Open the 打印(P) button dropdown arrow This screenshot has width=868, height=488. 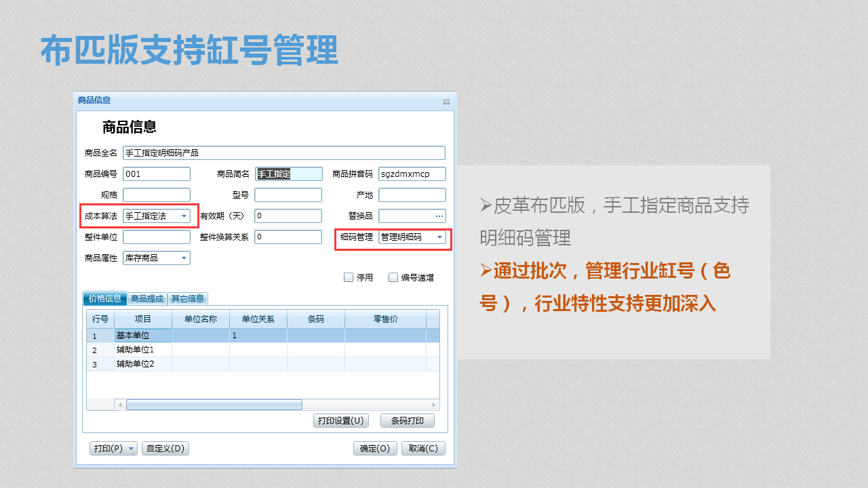tap(131, 449)
